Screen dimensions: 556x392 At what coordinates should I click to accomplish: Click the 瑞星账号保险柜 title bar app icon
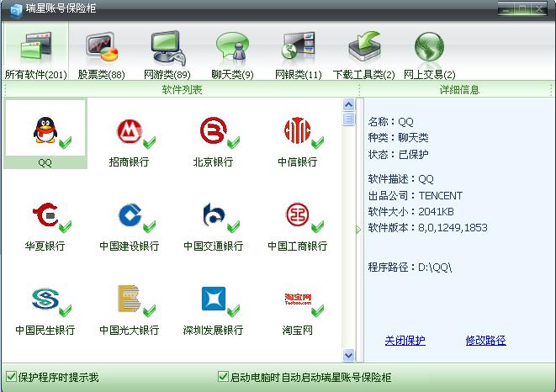click(x=16, y=10)
